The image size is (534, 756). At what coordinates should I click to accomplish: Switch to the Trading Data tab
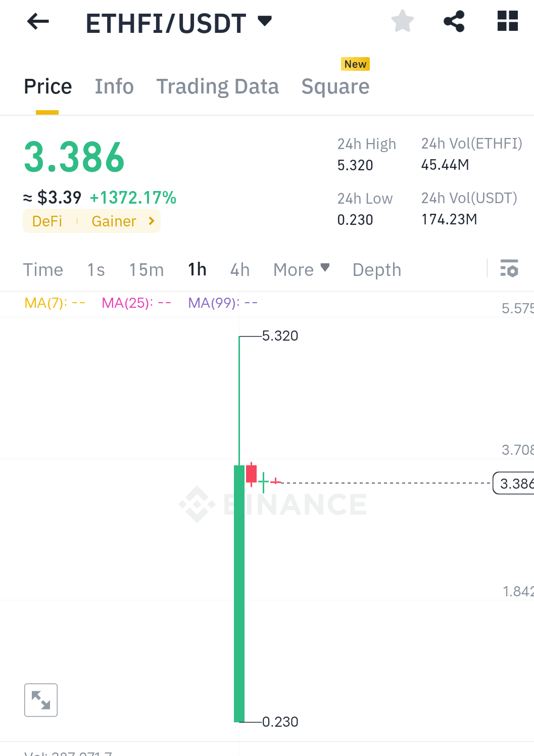coord(218,86)
